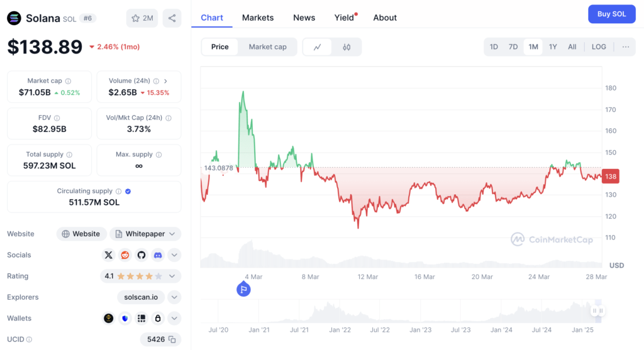Screen dimensions: 644x350
Task: Set chart range to All
Action: pyautogui.click(x=572, y=46)
